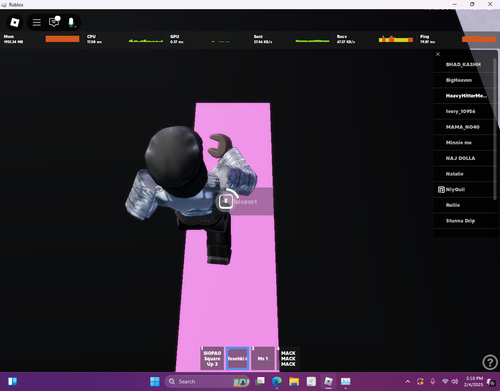Click the Sent network stat
The height and width of the screenshot is (391, 500).
292,39
